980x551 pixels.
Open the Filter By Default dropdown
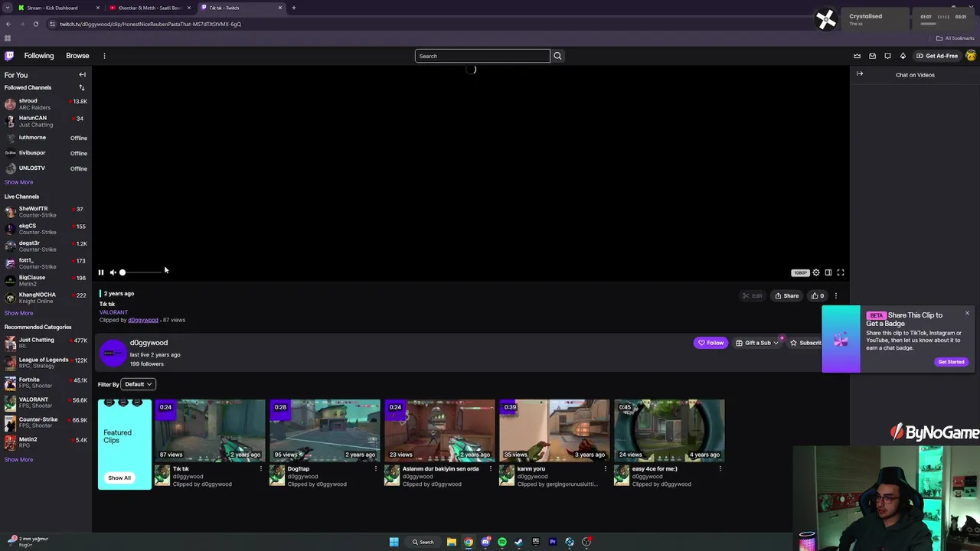click(x=139, y=384)
